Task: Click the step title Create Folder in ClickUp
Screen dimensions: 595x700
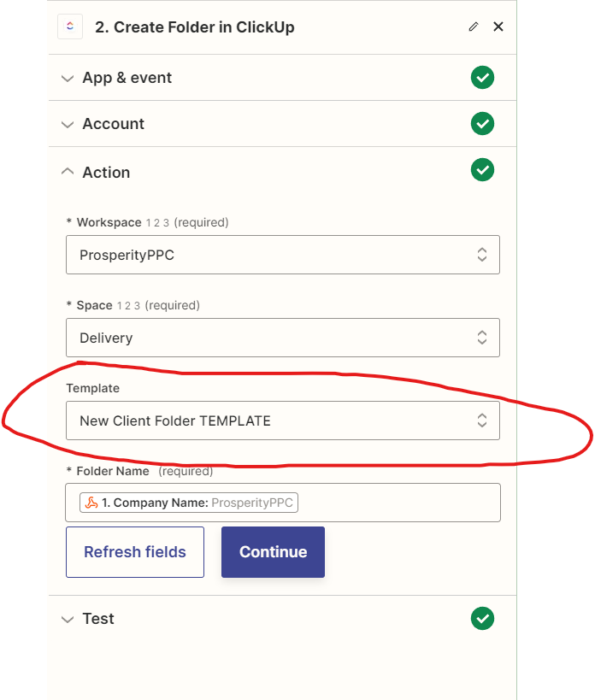Action: coord(195,27)
